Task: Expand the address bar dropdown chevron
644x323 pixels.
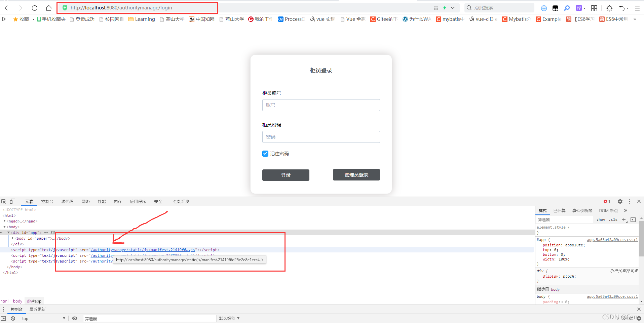Action: pos(453,8)
